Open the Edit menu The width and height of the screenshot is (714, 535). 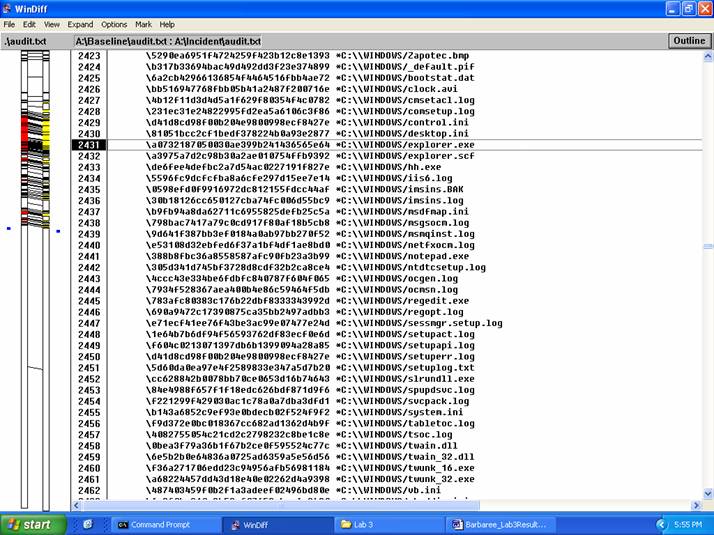29,24
